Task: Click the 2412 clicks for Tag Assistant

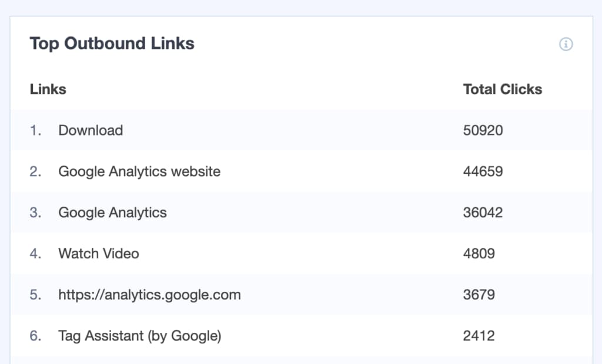Action: pos(479,336)
